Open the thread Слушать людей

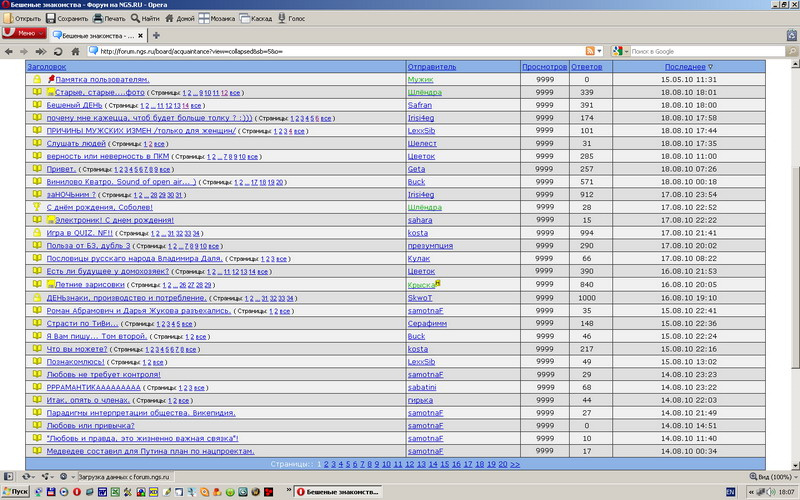tap(74, 143)
